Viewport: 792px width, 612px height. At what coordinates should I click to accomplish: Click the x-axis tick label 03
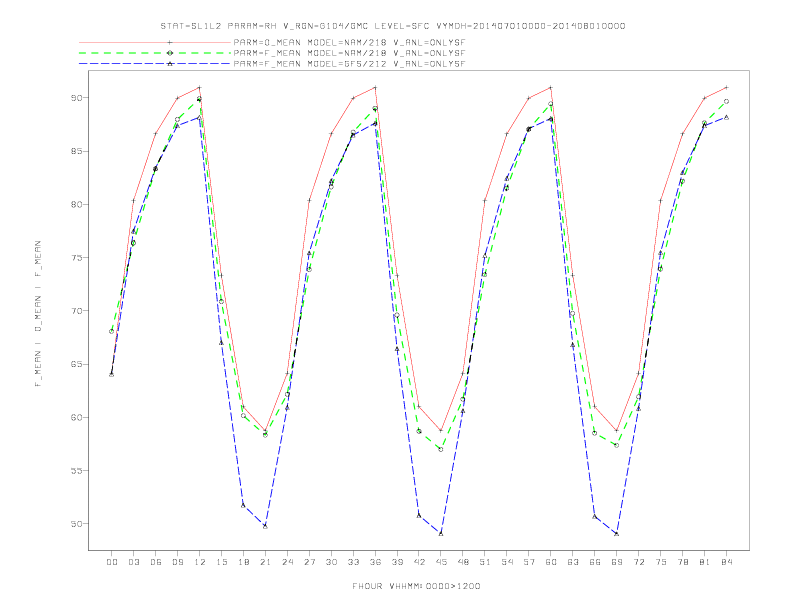[x=133, y=562]
